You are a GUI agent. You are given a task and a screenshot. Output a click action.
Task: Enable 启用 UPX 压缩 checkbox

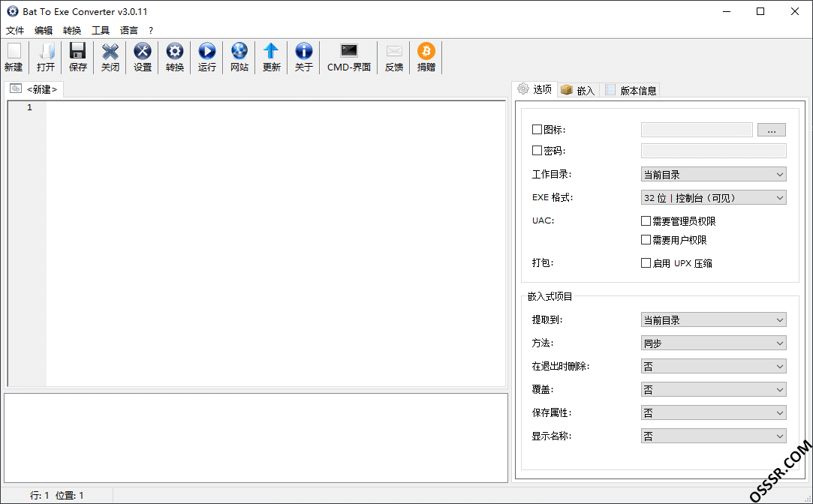point(646,263)
